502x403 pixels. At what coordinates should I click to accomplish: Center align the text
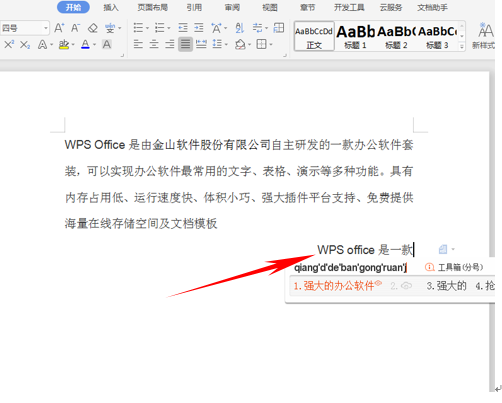point(154,44)
